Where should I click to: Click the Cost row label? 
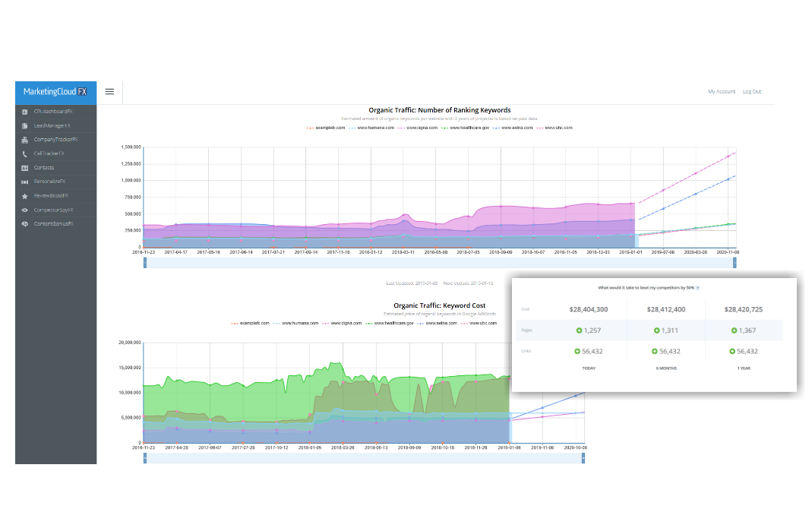[526, 310]
